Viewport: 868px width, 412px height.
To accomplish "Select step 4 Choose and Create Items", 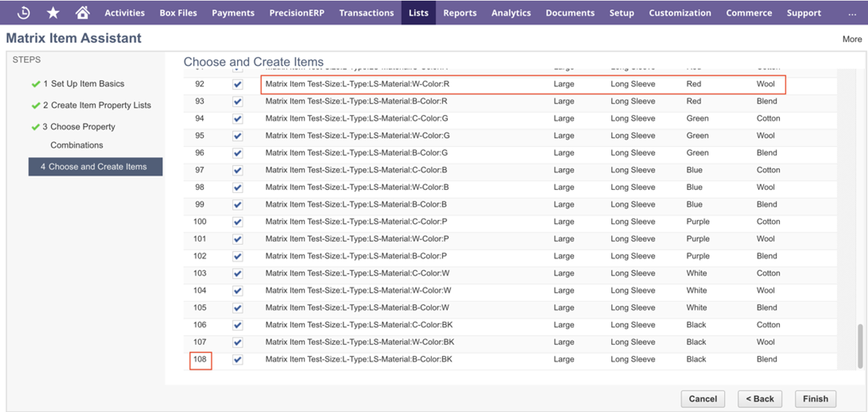I will coord(95,167).
